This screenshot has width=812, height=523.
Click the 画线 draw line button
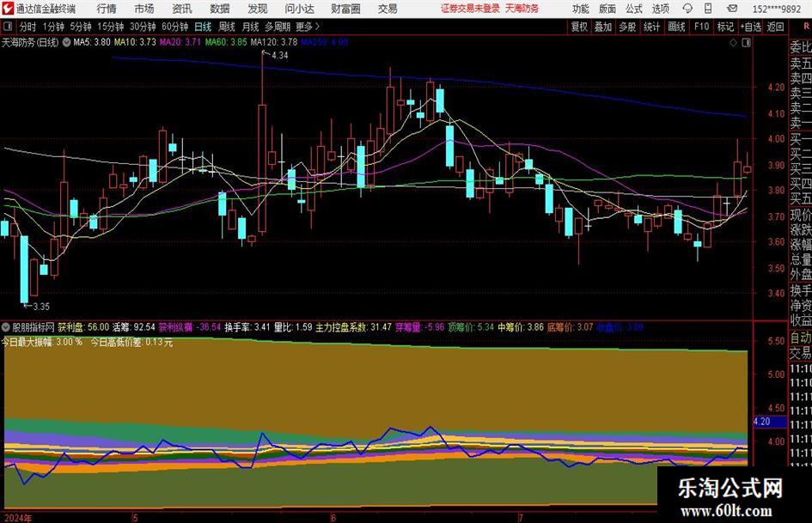click(676, 27)
